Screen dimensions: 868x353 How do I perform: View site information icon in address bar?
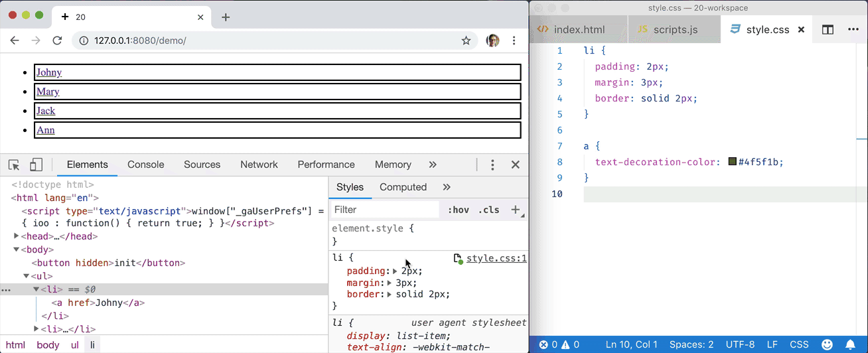[84, 40]
